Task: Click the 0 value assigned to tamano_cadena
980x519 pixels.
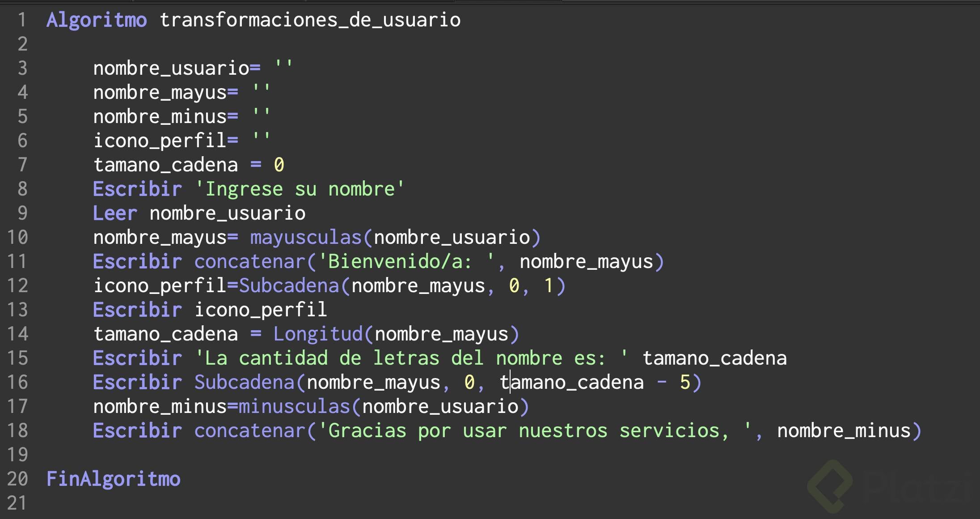Action: click(279, 165)
